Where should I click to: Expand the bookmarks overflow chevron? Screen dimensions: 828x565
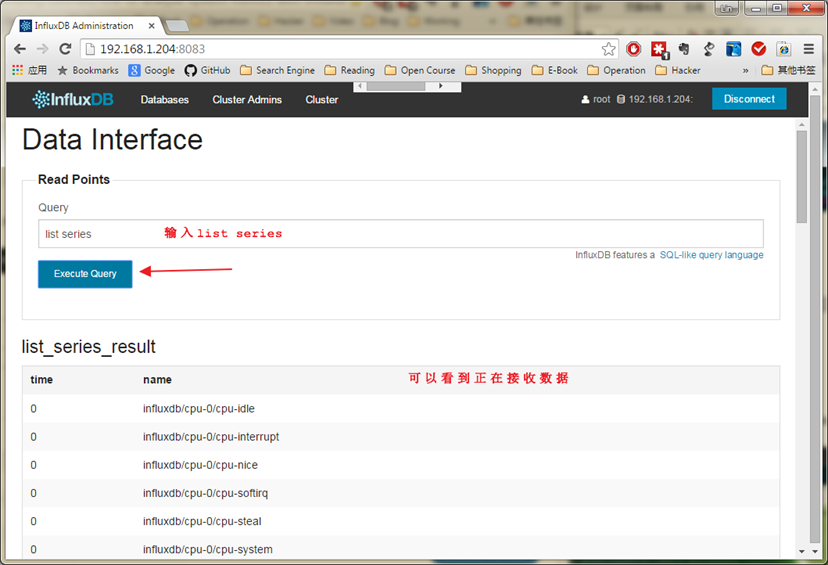[745, 70]
